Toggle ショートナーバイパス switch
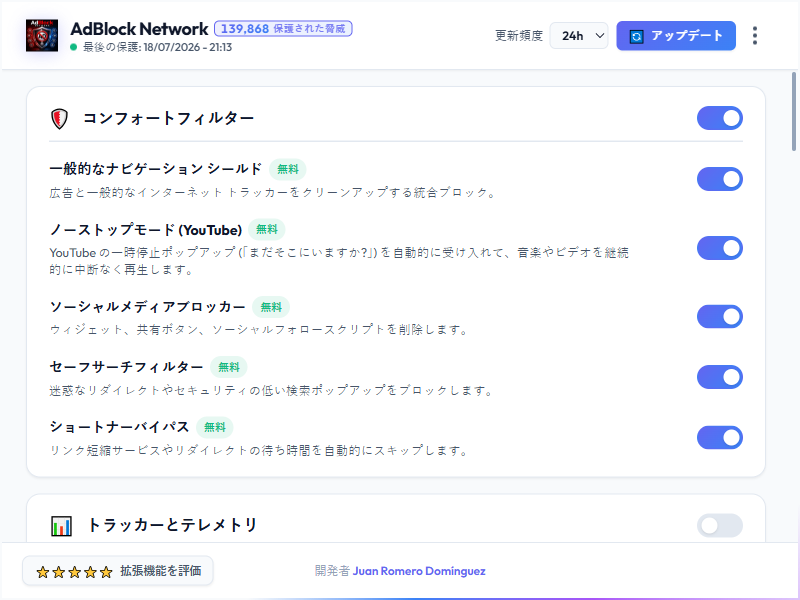 pyautogui.click(x=719, y=437)
